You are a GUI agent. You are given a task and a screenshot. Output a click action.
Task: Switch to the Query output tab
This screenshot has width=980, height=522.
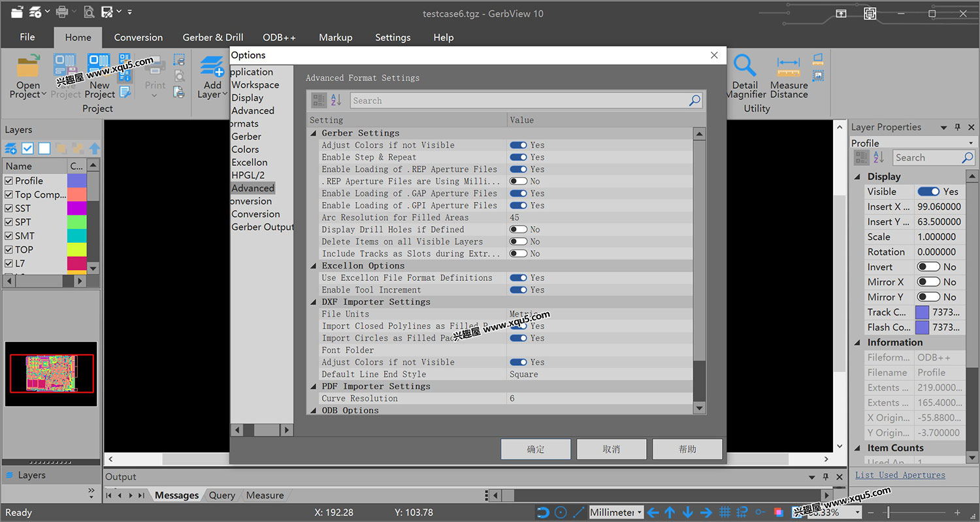point(222,495)
